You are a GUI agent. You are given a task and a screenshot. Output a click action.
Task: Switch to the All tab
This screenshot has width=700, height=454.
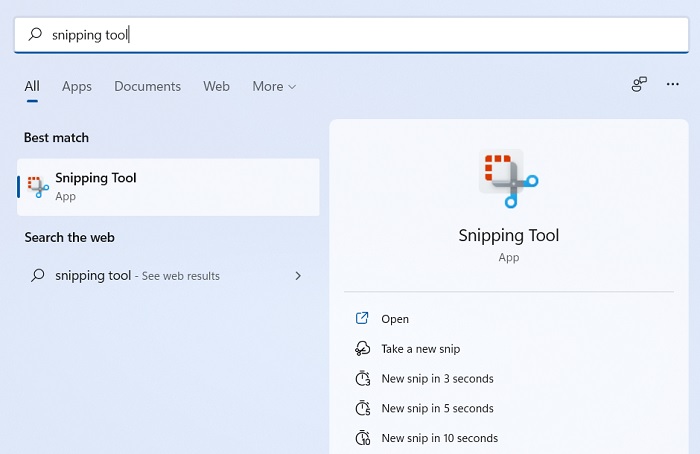32,86
